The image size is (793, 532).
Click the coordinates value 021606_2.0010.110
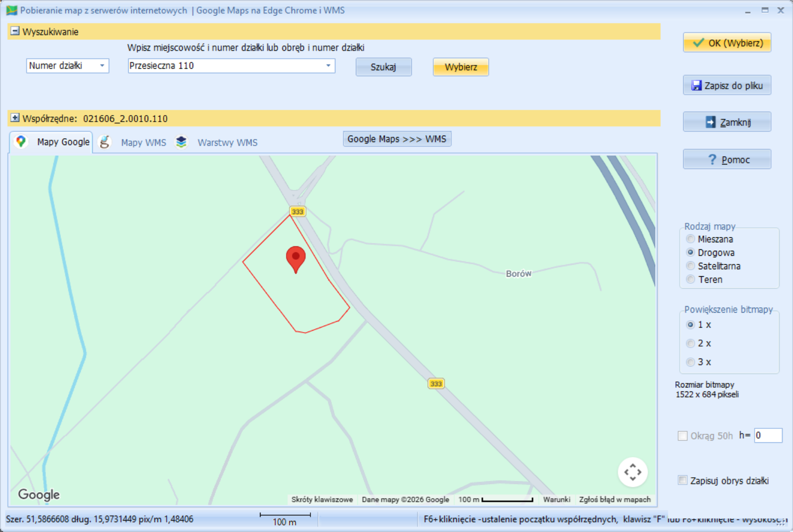pos(125,119)
